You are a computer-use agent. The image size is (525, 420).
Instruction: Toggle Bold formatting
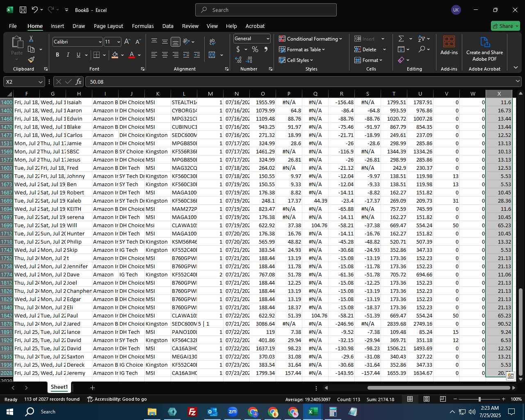[57, 55]
